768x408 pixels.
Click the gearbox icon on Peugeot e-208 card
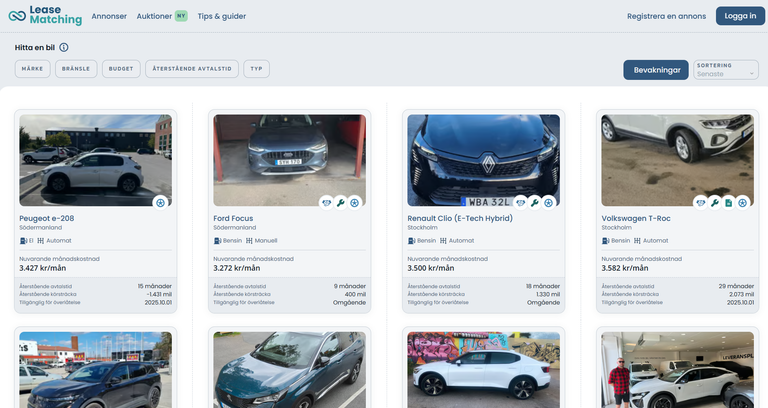tap(41, 240)
